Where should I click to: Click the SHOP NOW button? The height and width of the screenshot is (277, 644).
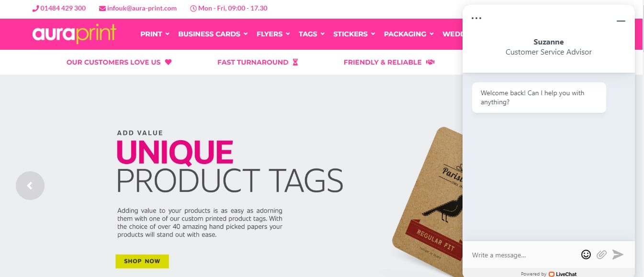click(142, 261)
